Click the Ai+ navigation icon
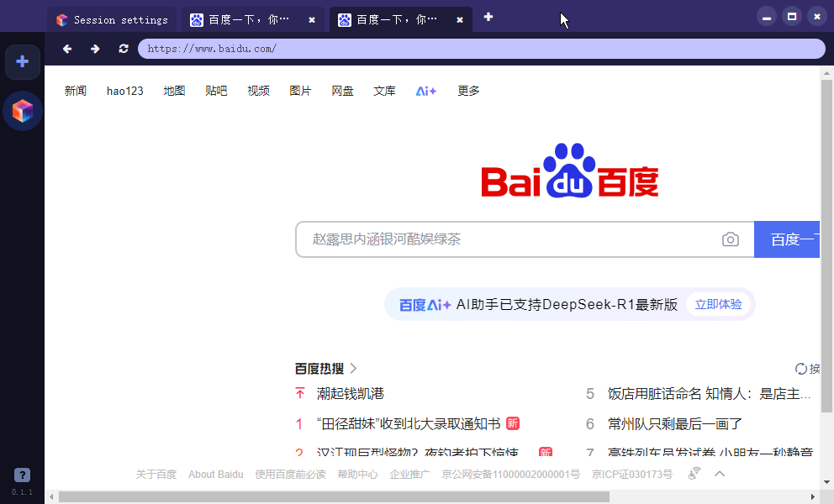Viewport: 834px width, 504px height. point(426,92)
